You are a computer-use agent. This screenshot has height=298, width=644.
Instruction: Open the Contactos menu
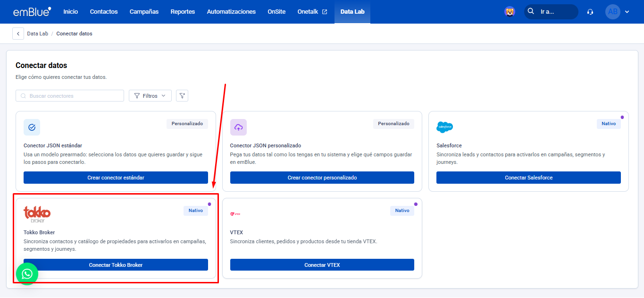104,12
